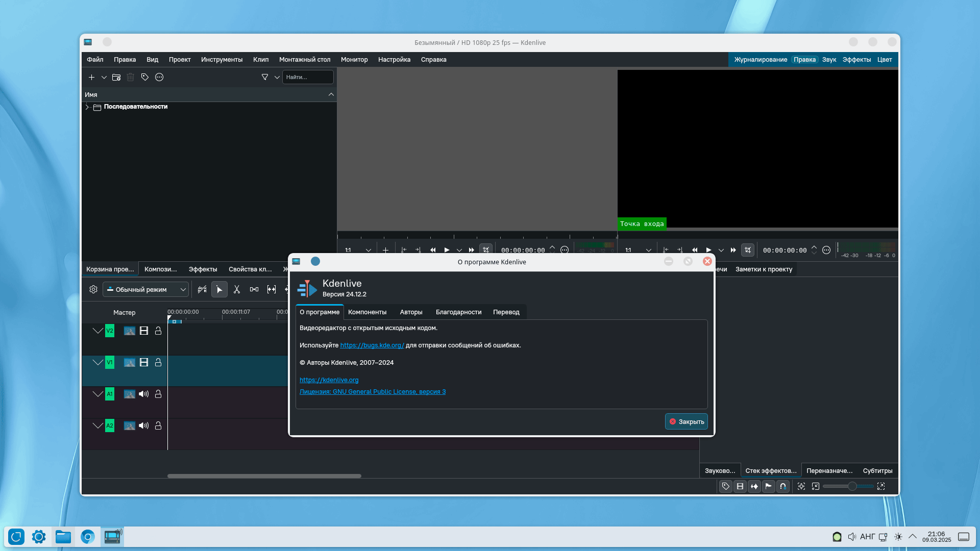
Task: Click the tag icon in bin toolbar
Action: pos(145,77)
